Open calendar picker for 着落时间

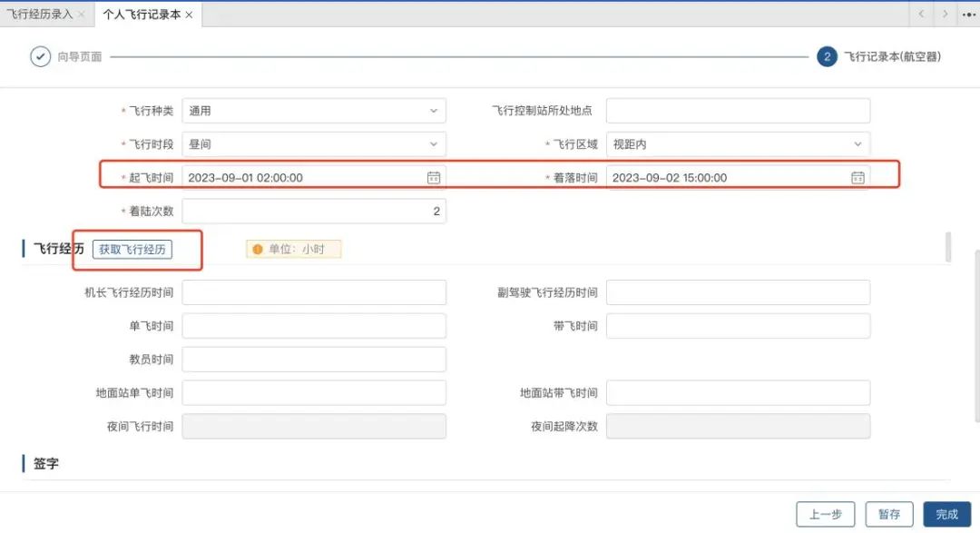tap(857, 178)
